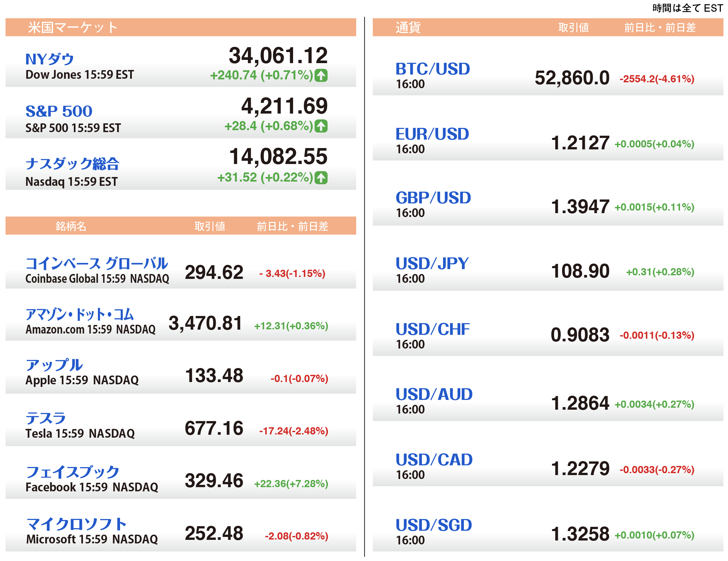The height and width of the screenshot is (561, 728).
Task: Open the テスラ stock entry
Action: click(x=46, y=418)
